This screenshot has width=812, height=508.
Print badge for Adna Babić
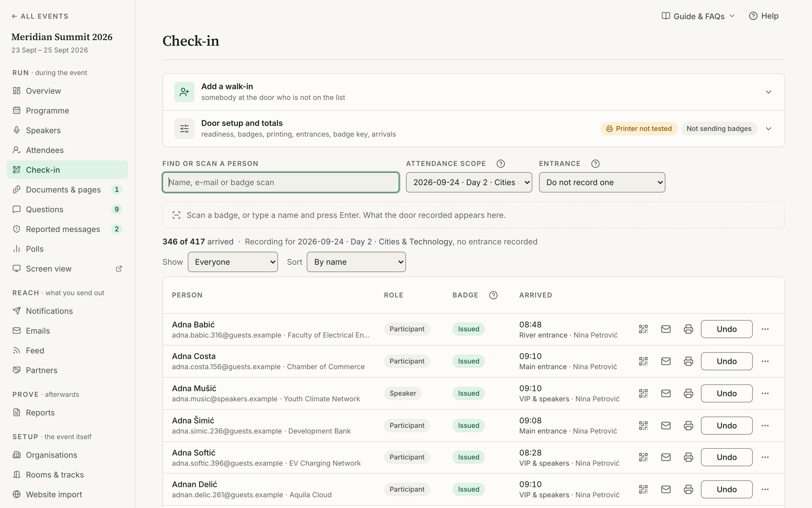tap(688, 329)
